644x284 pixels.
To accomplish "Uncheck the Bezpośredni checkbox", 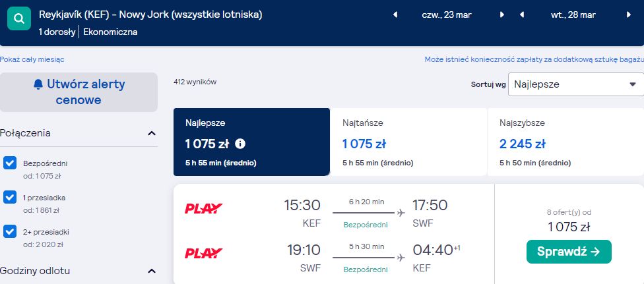I will (x=9, y=163).
